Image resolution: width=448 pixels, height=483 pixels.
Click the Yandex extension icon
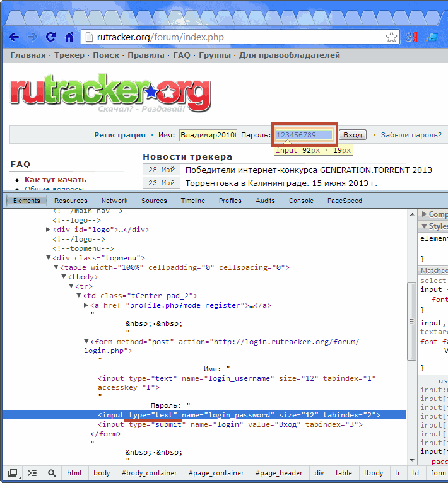click(412, 37)
